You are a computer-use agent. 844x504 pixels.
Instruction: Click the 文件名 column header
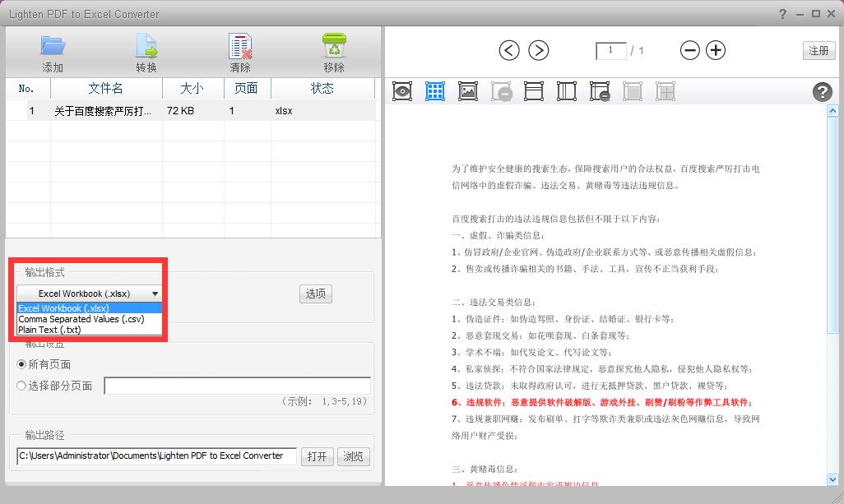coord(106,88)
